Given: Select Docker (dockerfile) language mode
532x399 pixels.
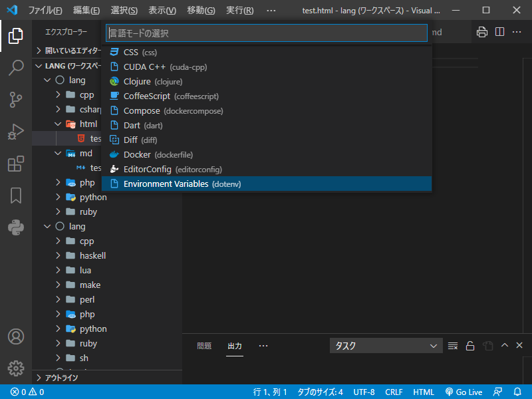Looking at the screenshot, I should 267,154.
